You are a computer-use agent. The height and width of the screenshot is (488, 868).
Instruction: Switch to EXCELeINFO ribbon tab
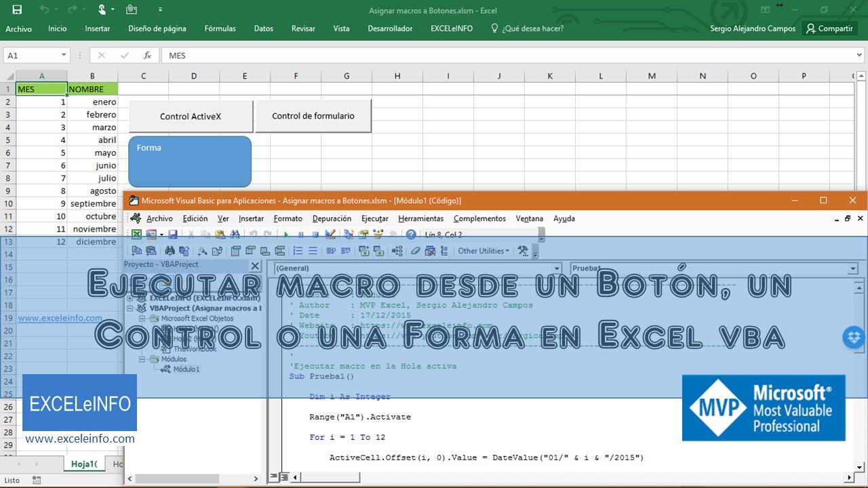(x=452, y=28)
